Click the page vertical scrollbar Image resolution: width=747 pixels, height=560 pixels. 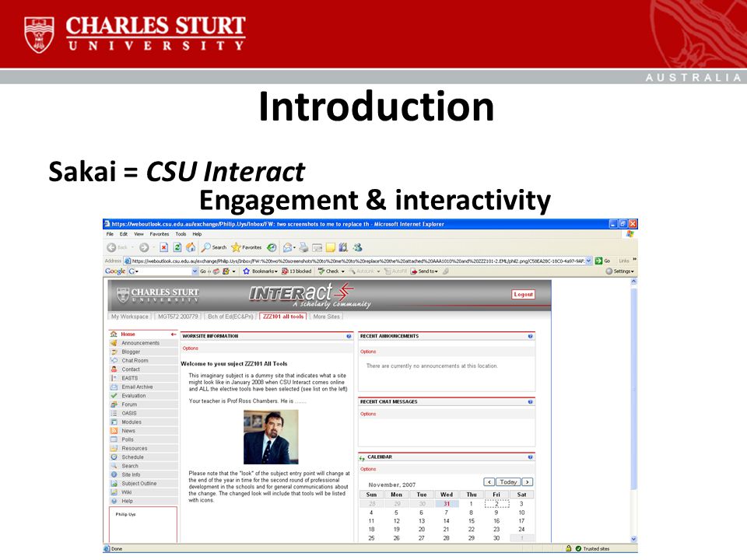[x=633, y=410]
